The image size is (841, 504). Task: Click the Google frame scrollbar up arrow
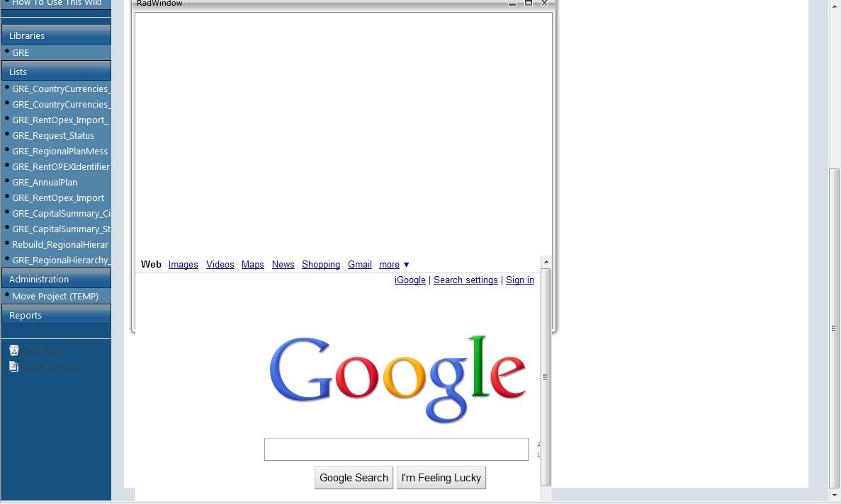click(546, 262)
